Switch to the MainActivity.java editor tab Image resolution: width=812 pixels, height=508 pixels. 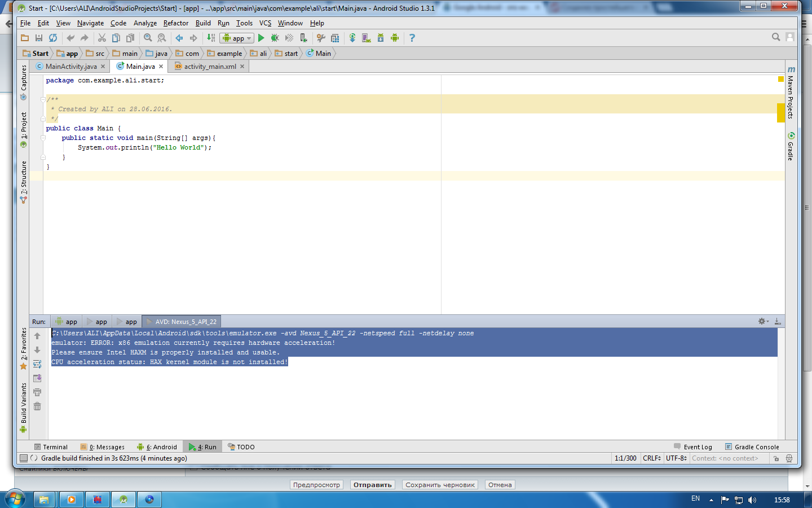[x=70, y=66]
